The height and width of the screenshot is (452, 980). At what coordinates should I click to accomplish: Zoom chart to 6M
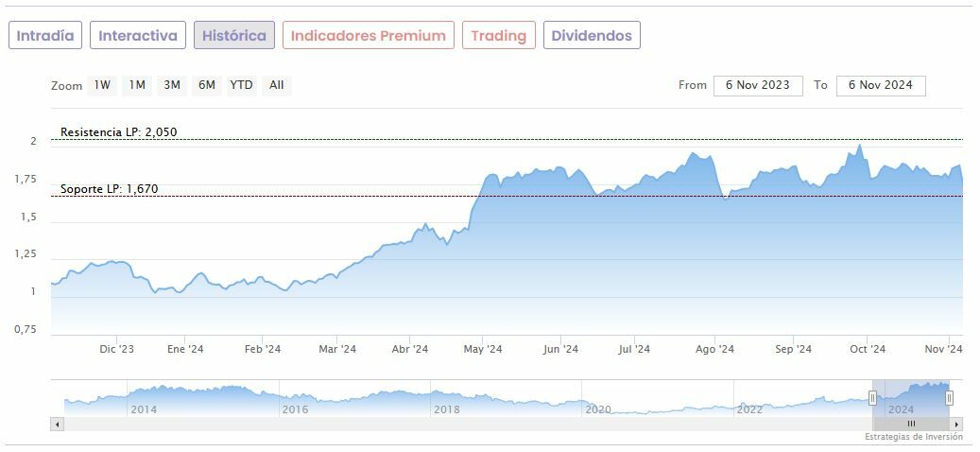[x=207, y=85]
